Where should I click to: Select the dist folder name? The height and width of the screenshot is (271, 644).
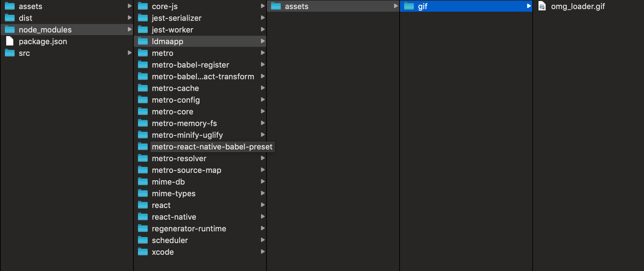coord(25,18)
